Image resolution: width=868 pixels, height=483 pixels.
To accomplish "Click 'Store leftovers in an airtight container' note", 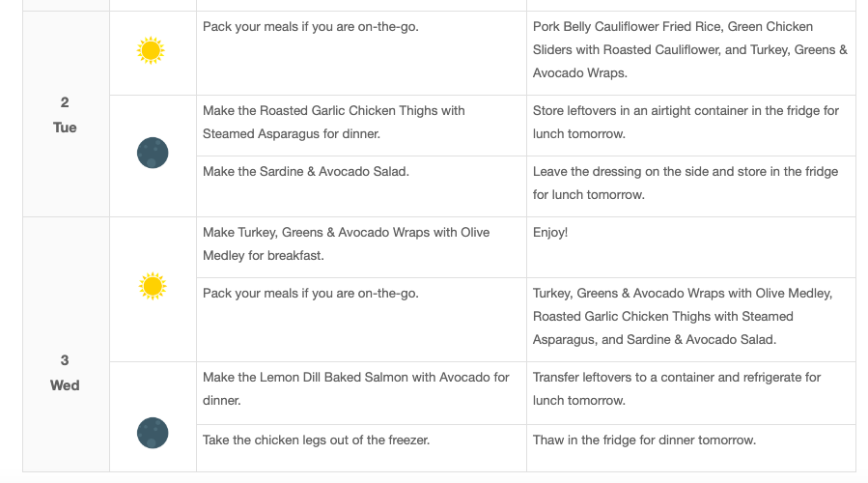I will [x=686, y=123].
